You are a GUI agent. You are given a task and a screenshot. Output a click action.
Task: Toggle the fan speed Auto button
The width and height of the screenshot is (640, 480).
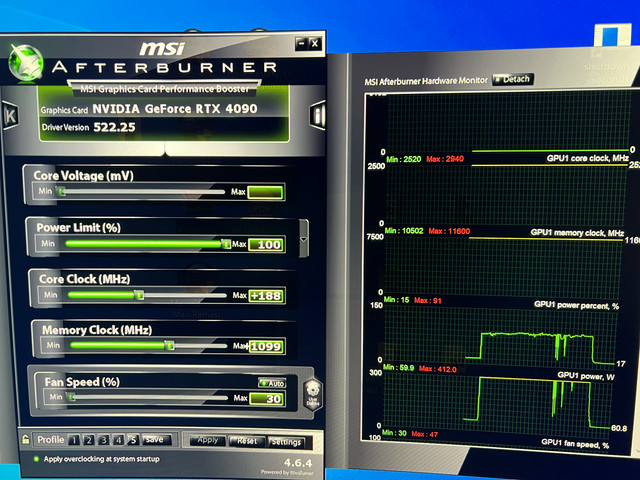[272, 383]
